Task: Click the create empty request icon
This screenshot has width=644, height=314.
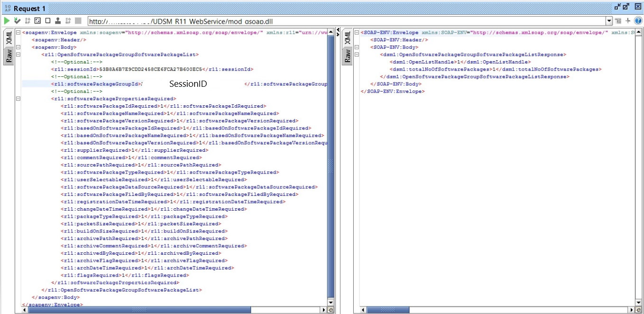Action: (x=47, y=21)
